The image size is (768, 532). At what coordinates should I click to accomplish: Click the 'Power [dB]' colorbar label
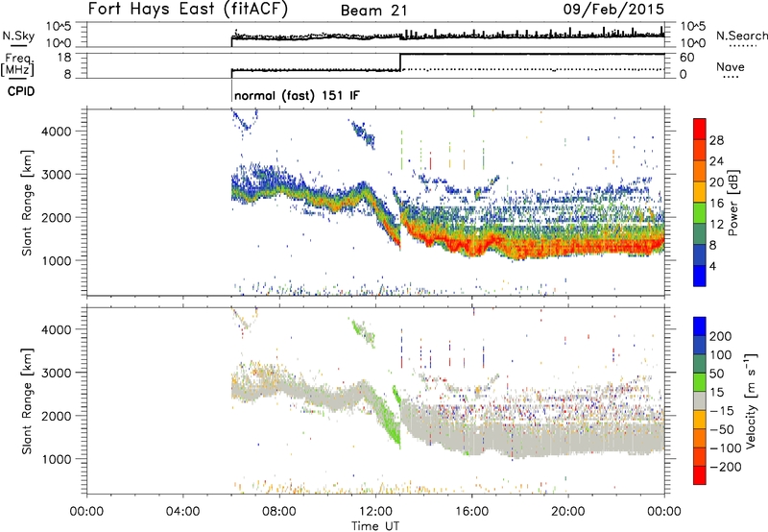(x=733, y=203)
